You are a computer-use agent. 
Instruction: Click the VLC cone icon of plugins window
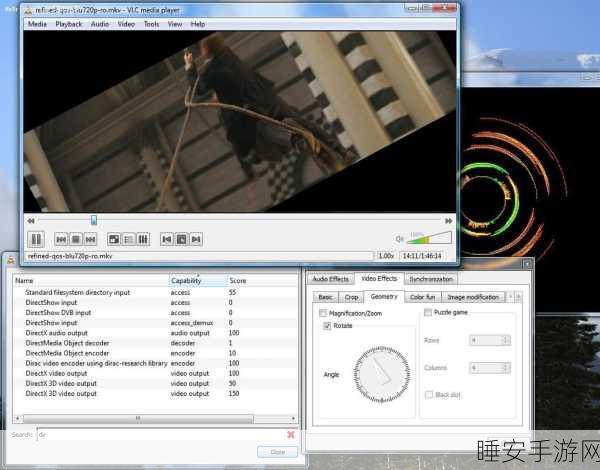(x=11, y=260)
